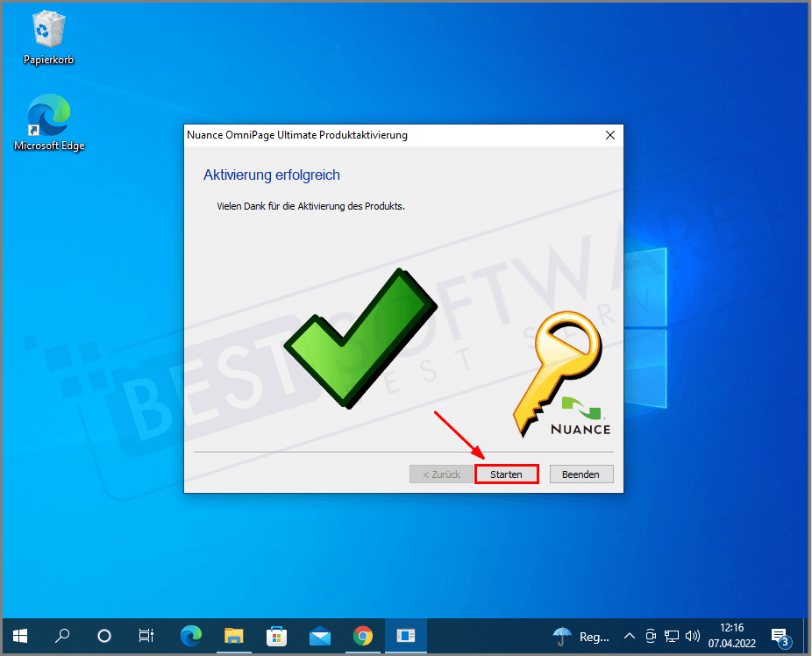812x656 pixels.
Task: Open Google Chrome from the taskbar
Action: tap(362, 635)
